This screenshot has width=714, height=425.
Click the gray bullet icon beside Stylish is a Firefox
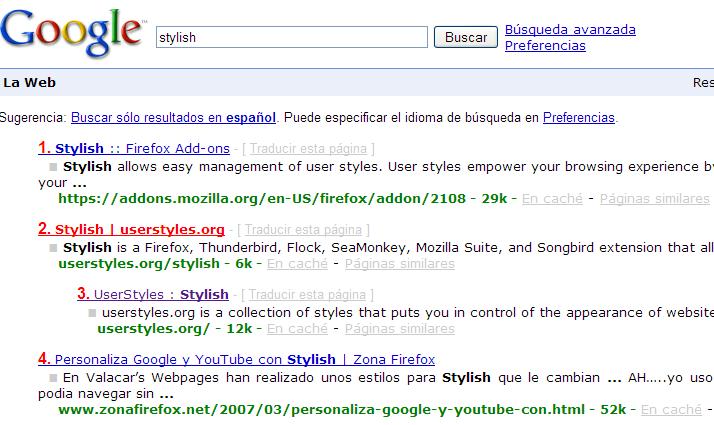pos(53,248)
